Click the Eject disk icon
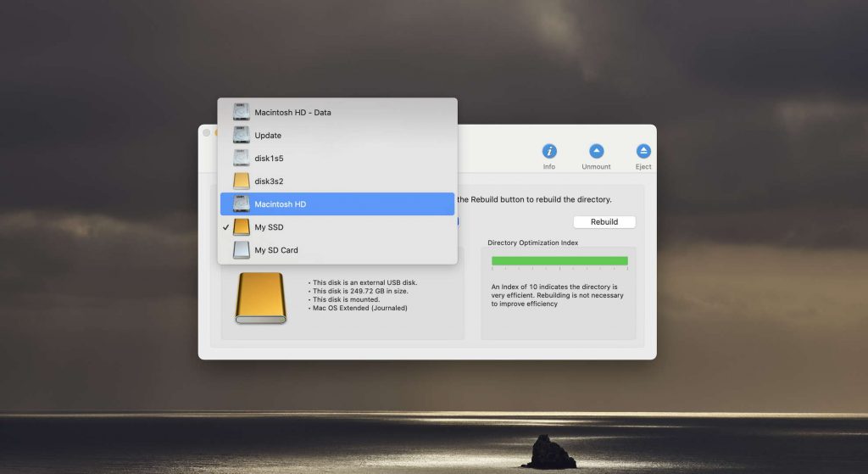 [643, 152]
